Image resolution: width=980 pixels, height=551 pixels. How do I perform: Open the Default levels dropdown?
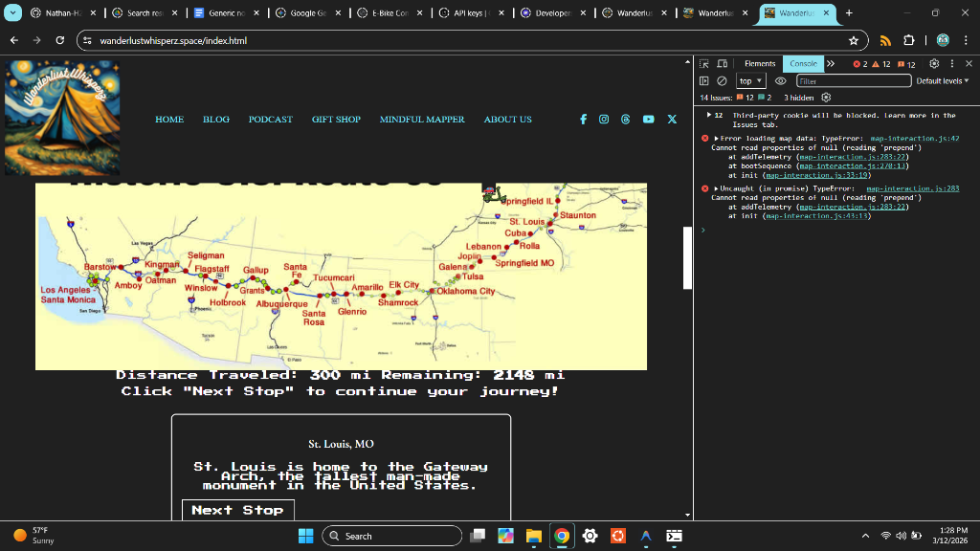[942, 81]
